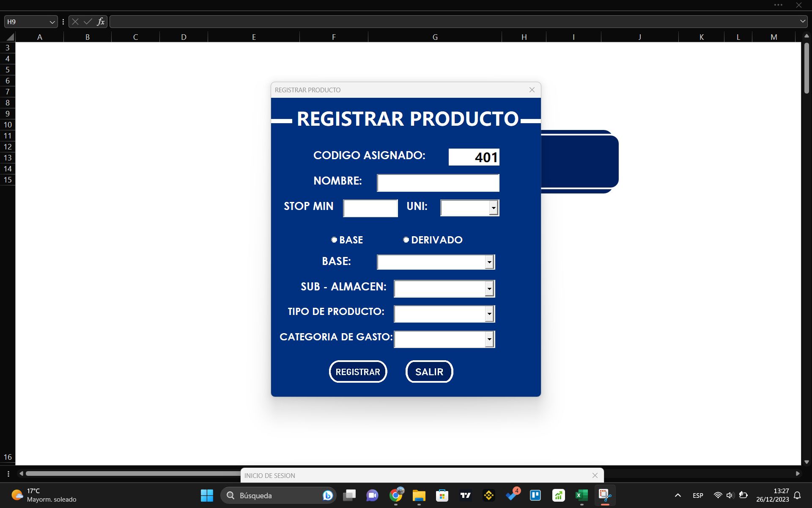Open TradingView from the taskbar
The image size is (812, 508).
point(466,495)
